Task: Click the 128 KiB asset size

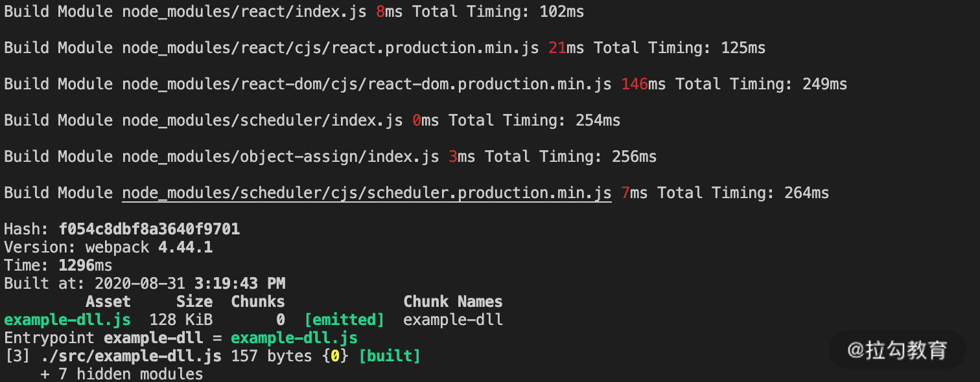Action: 180,320
